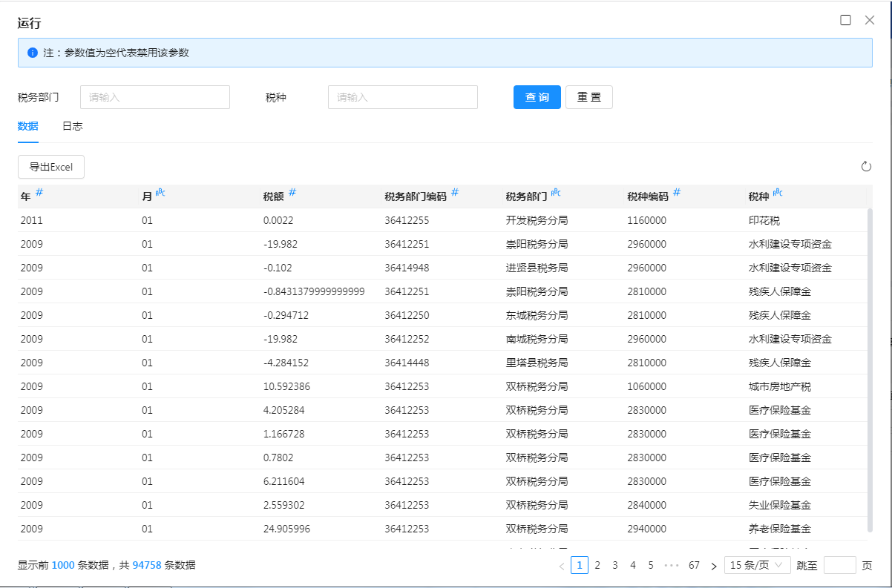
Task: Click the numeric type icon beside 税务部门编码 column
Action: pos(455,193)
